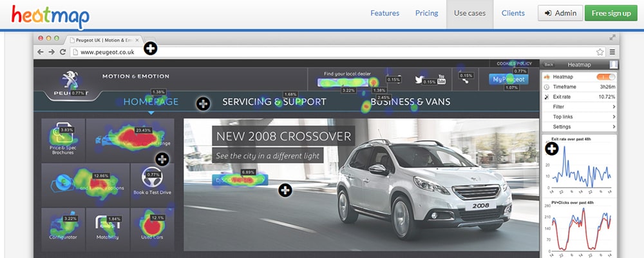Click the heatmap logo in the header
644x258 pixels.
(50, 15)
